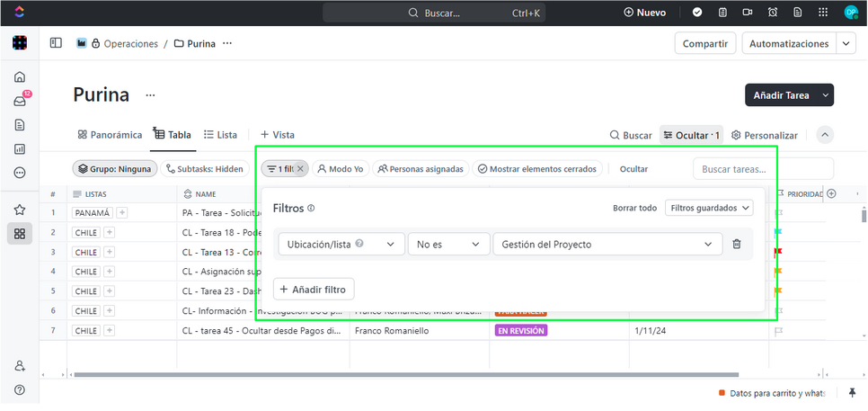Open the Filtros guardados dropdown

click(x=708, y=208)
